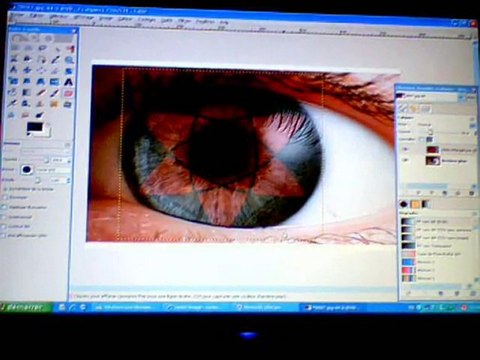Viewport: 480px width, 360px height.
Task: Switch to the Patterns tab
Action: click(415, 204)
